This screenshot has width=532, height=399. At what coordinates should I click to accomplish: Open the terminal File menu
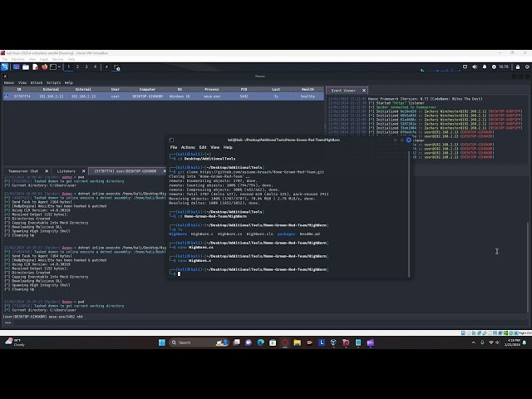[174, 147]
